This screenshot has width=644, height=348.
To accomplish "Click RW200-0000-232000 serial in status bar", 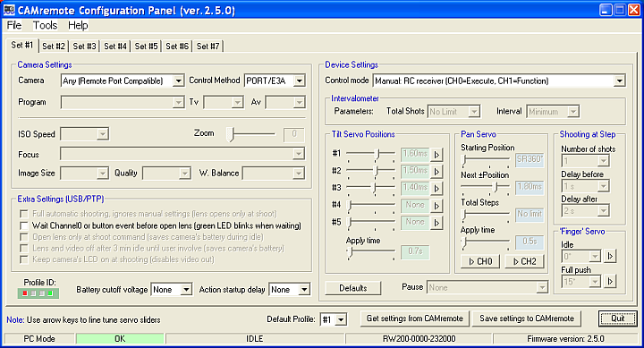I will tap(419, 339).
